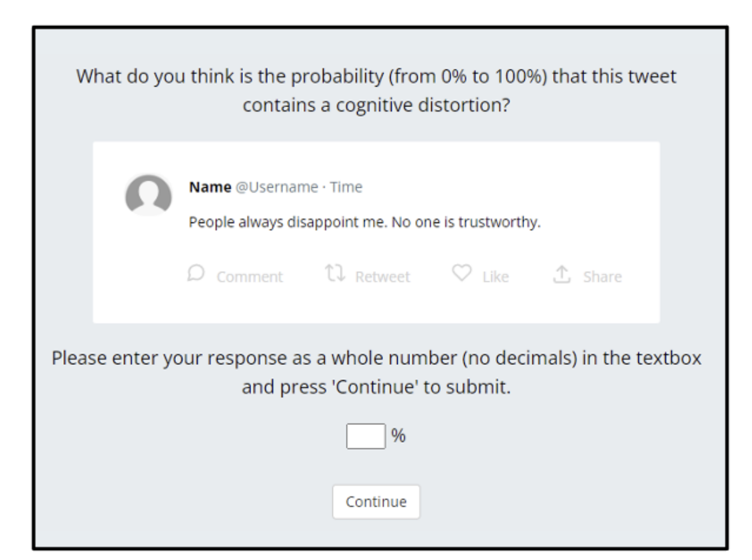Click the "press 'Continue' to submit" line
Image resolution: width=752 pixels, height=560 pixels.
click(x=376, y=387)
